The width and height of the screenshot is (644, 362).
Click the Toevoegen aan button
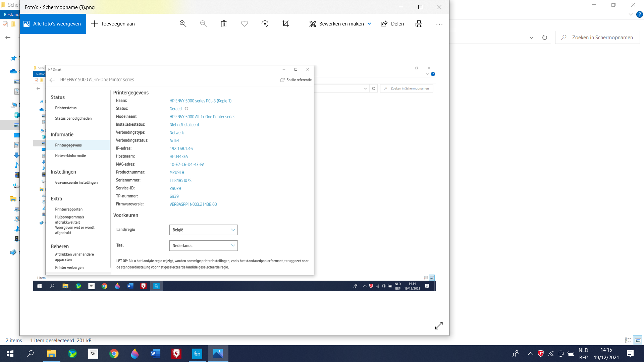tap(113, 24)
